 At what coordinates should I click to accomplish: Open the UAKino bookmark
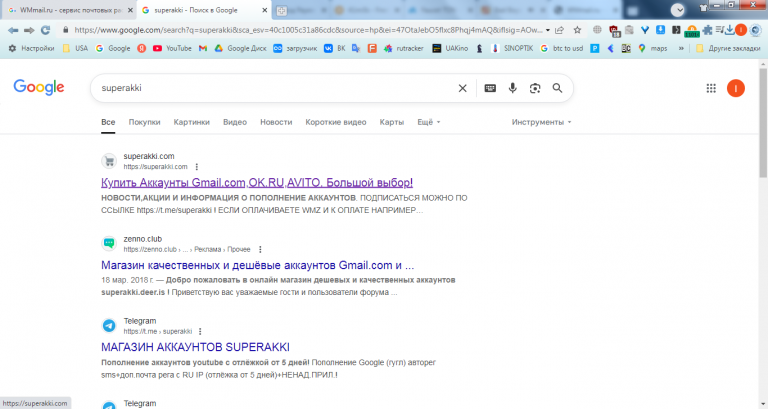pyautogui.click(x=450, y=48)
